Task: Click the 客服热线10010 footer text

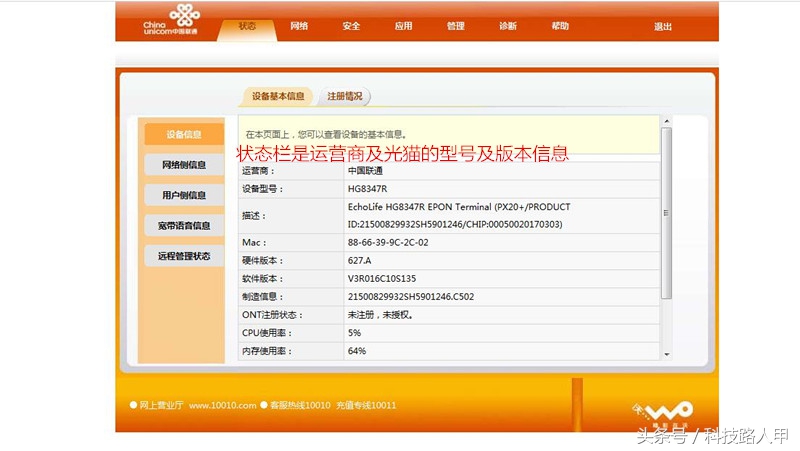Action: 300,405
